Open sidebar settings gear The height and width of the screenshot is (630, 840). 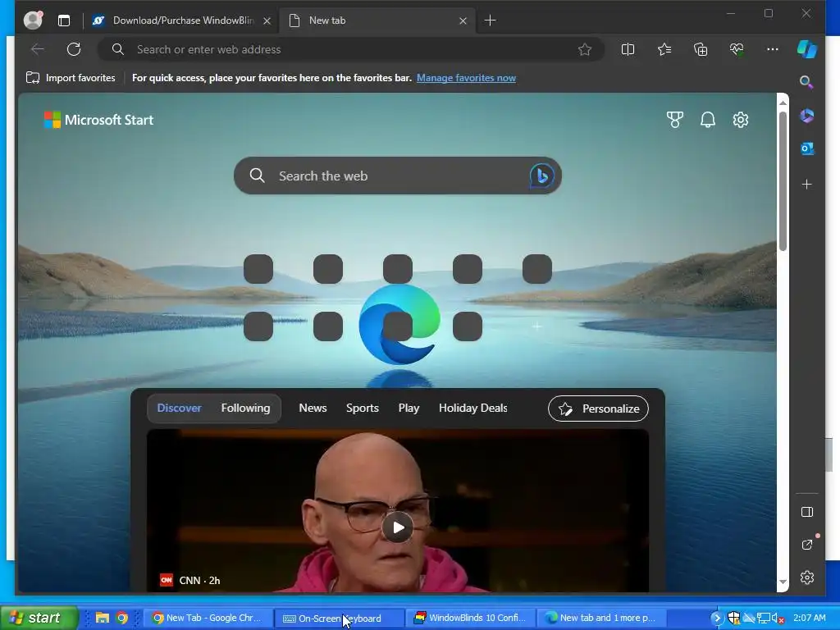pyautogui.click(x=807, y=577)
